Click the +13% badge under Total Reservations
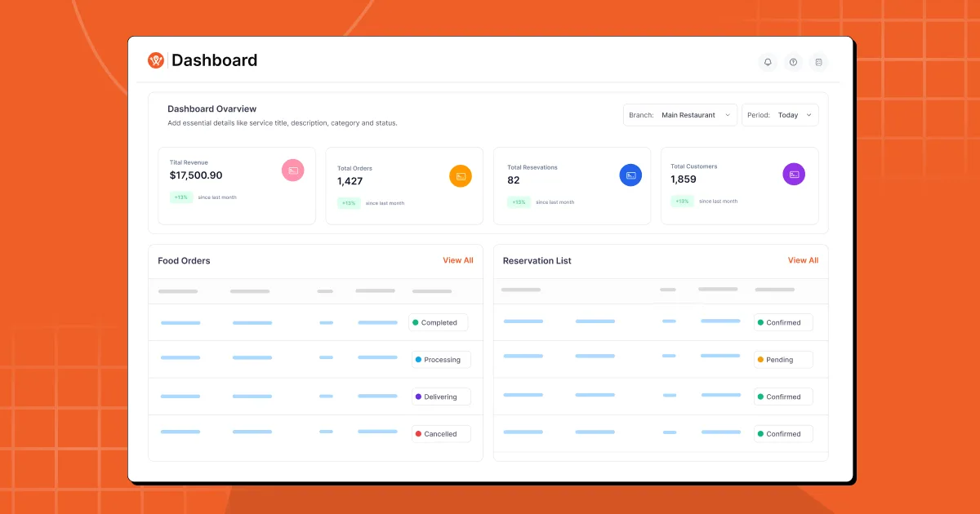The width and height of the screenshot is (980, 514). (519, 202)
